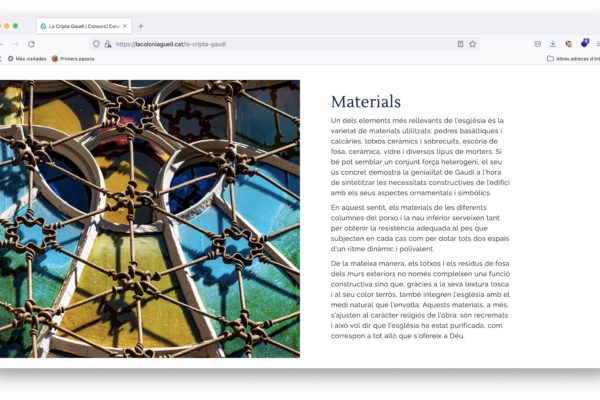Click the 'Materials' heading

[366, 102]
